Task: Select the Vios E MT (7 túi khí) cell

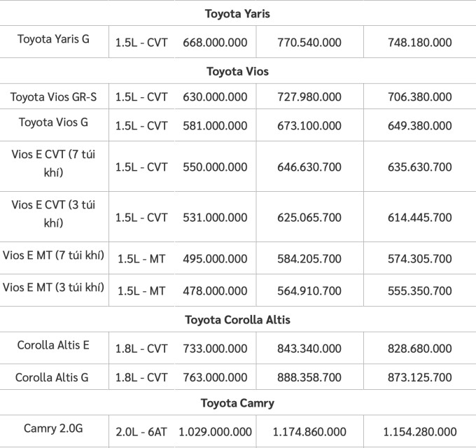Action: coord(54,255)
